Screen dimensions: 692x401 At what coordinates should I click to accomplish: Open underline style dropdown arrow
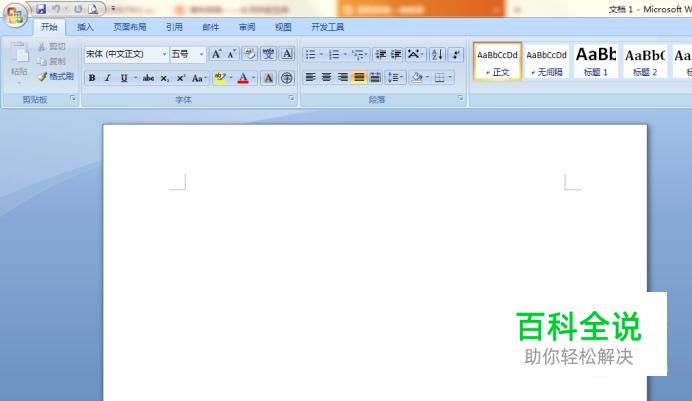click(x=135, y=78)
